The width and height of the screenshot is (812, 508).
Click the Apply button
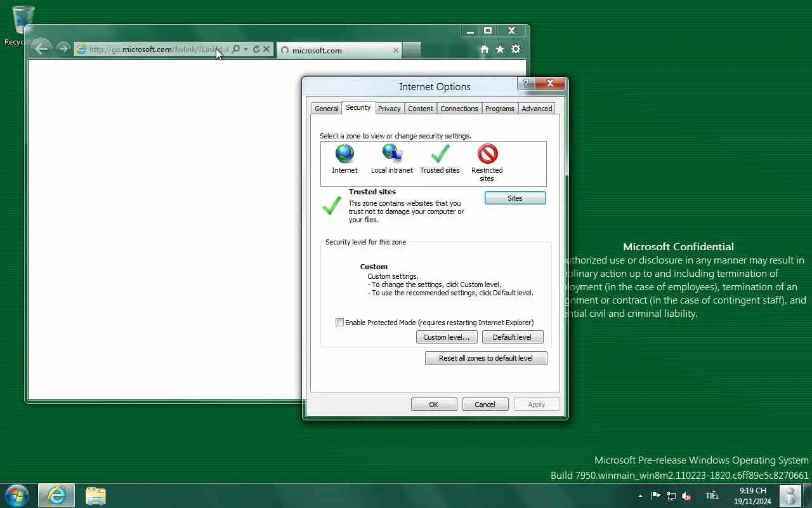(x=537, y=404)
